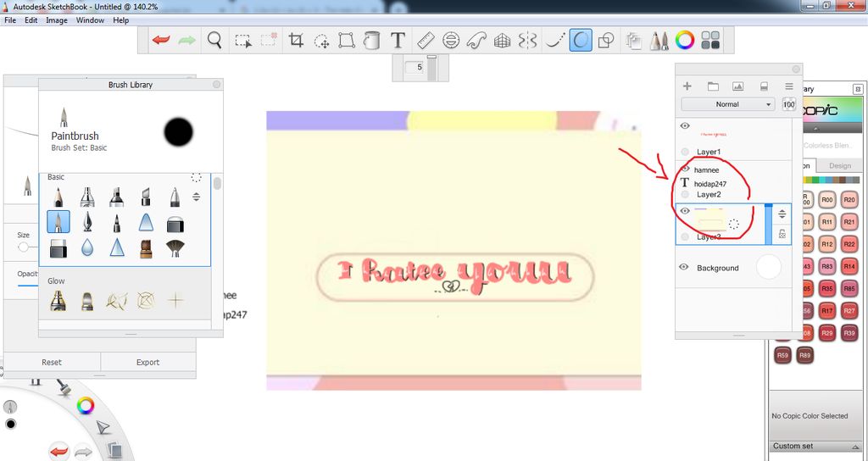Open the Layer Editor toolbar icon
868x461 pixels.
point(633,41)
